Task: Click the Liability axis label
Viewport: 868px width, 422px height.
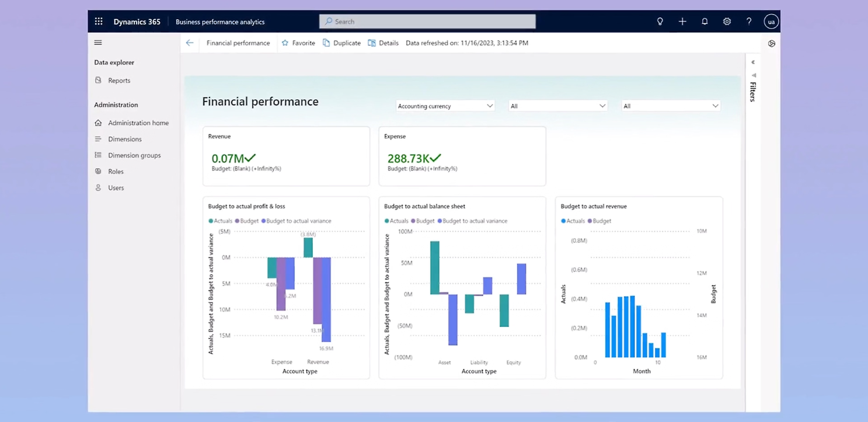Action: click(x=479, y=362)
